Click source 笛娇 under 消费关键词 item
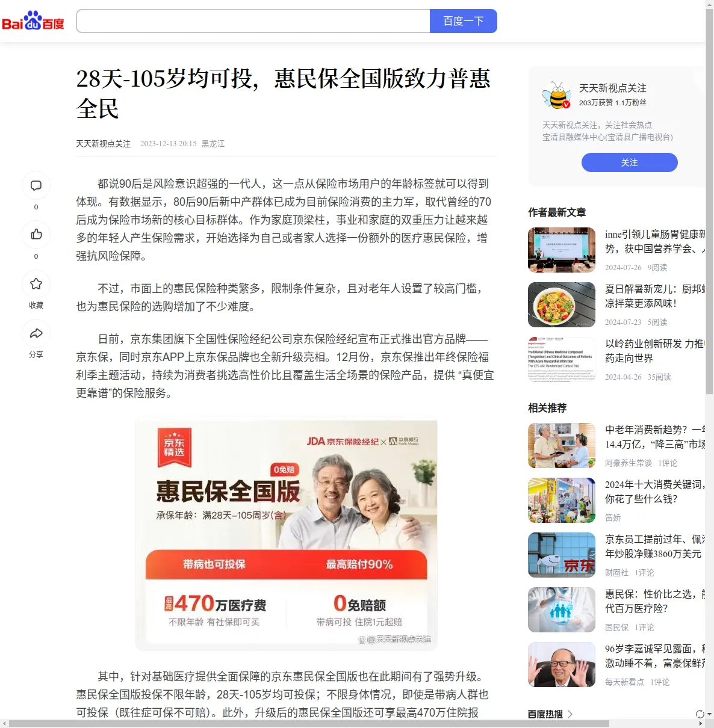The image size is (714, 728). (613, 518)
